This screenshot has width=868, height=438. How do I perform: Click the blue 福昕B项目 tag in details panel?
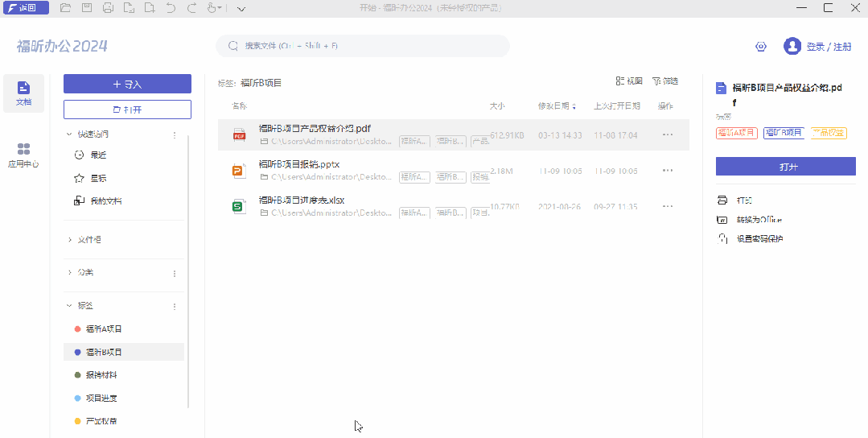(784, 133)
